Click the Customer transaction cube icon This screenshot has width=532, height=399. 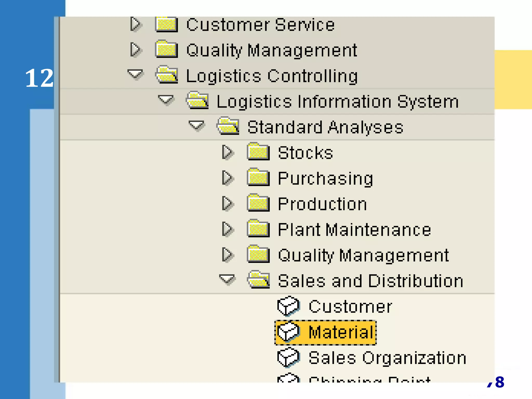point(288,306)
